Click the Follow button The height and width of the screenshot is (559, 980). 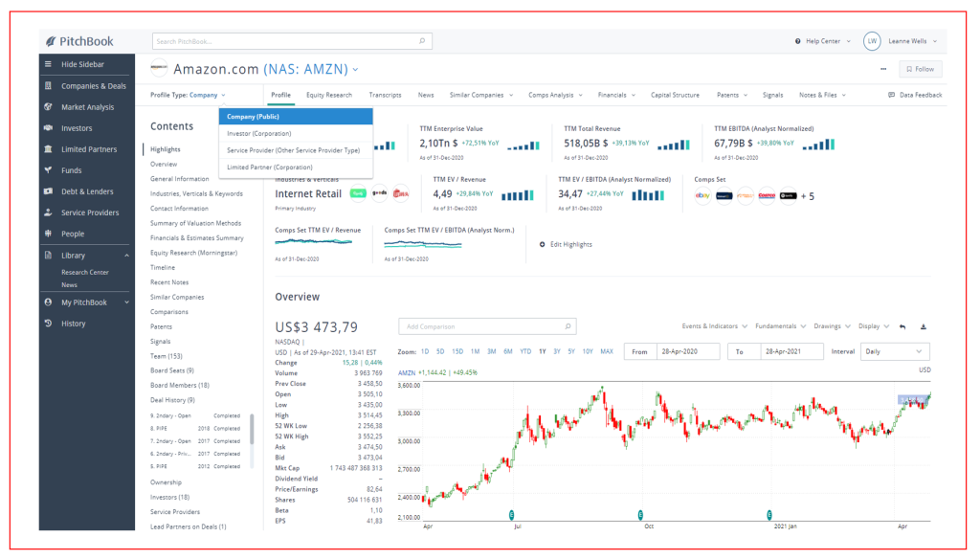[x=921, y=69]
